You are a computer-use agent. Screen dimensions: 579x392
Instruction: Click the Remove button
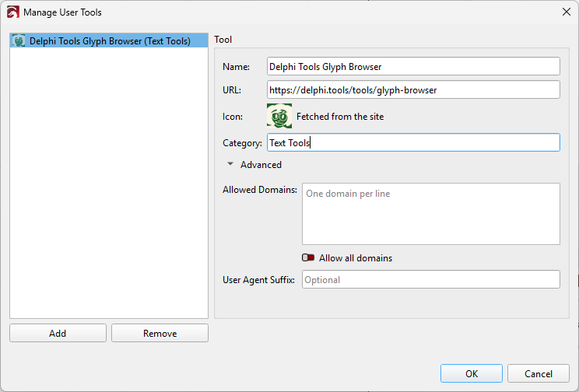coord(160,333)
